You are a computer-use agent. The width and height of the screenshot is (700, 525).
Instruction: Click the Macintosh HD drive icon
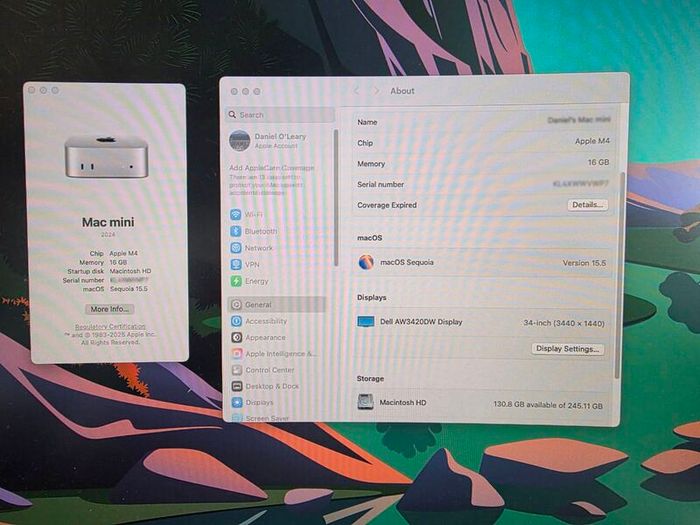[x=365, y=402]
